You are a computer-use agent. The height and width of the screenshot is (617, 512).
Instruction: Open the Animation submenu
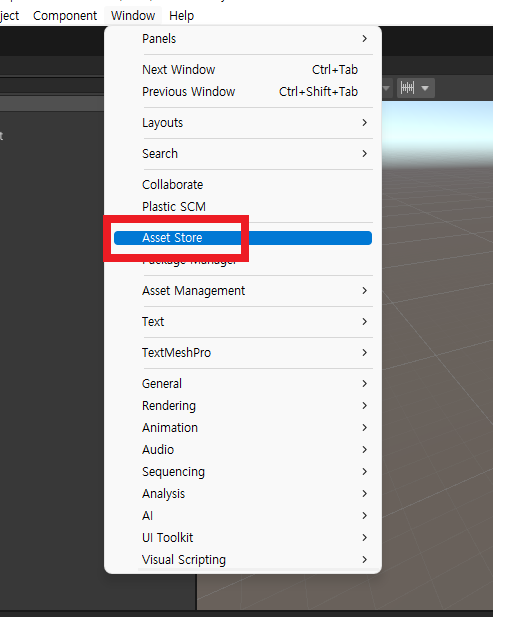click(x=243, y=428)
